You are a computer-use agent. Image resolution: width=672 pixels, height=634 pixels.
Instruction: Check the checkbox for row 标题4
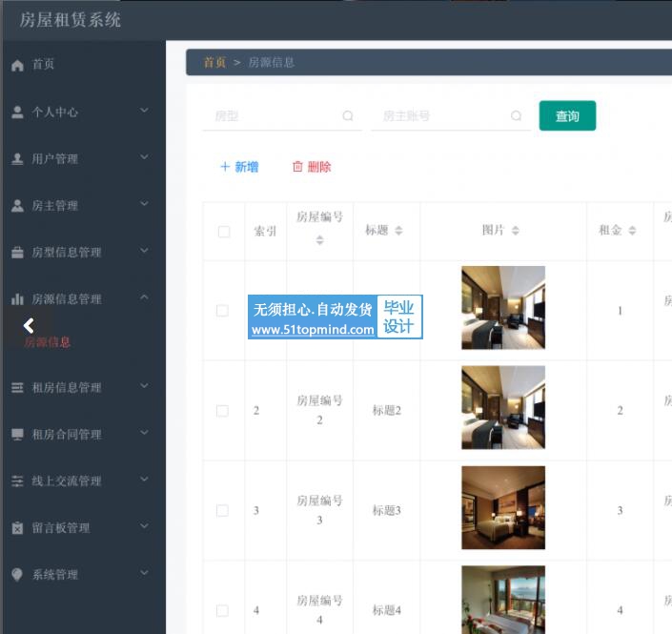(222, 610)
